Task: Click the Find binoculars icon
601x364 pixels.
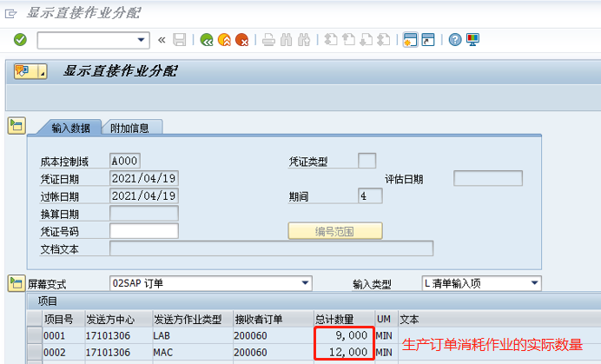Action: (287, 39)
